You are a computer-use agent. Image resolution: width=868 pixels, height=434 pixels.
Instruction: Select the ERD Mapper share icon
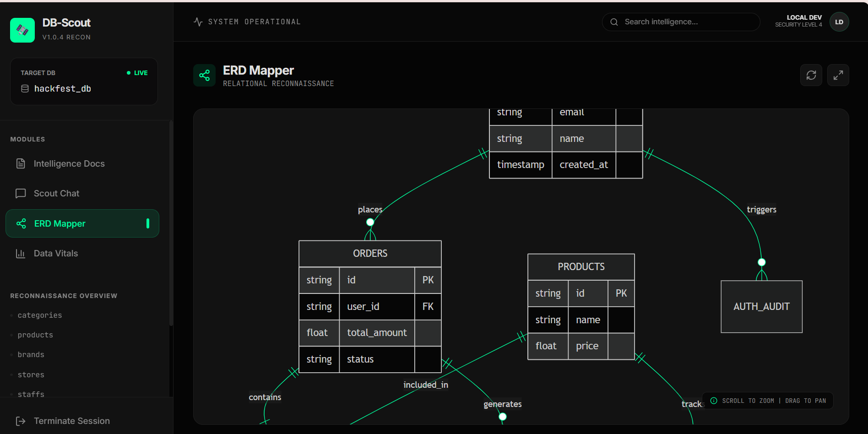tap(204, 75)
